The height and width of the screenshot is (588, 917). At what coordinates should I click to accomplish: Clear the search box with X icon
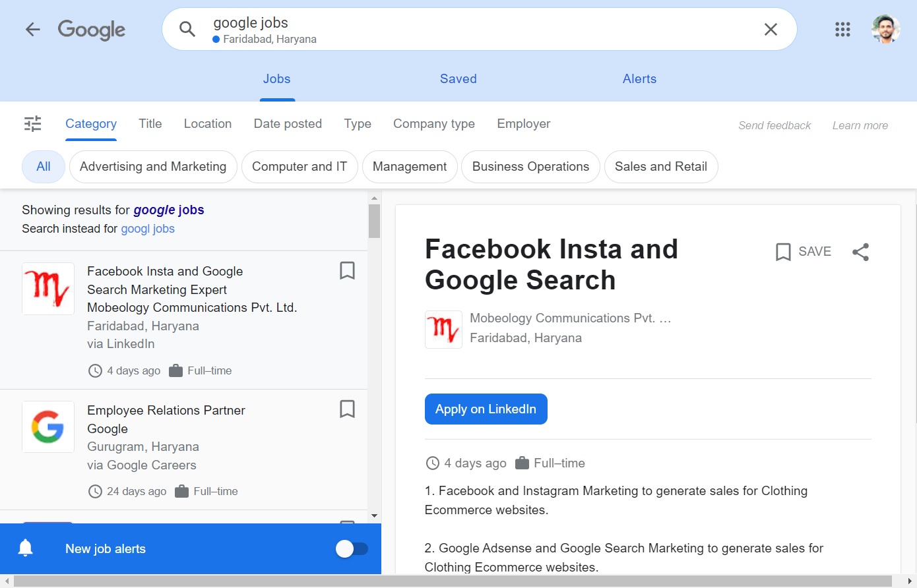click(x=770, y=29)
